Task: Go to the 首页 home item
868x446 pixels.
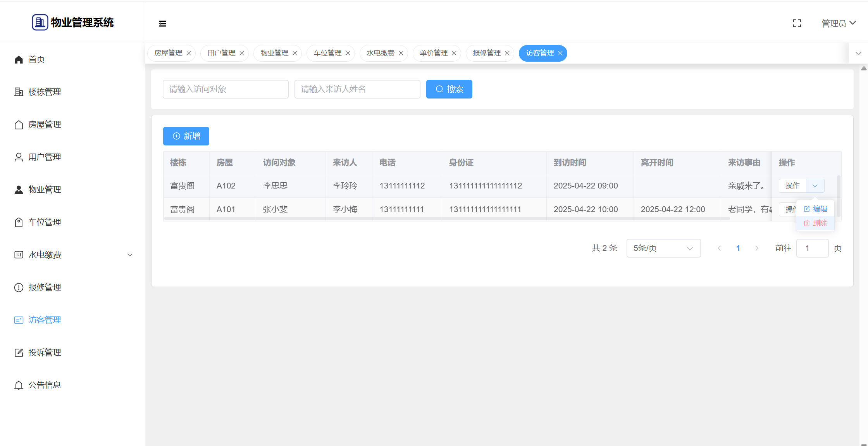Action: click(x=36, y=59)
